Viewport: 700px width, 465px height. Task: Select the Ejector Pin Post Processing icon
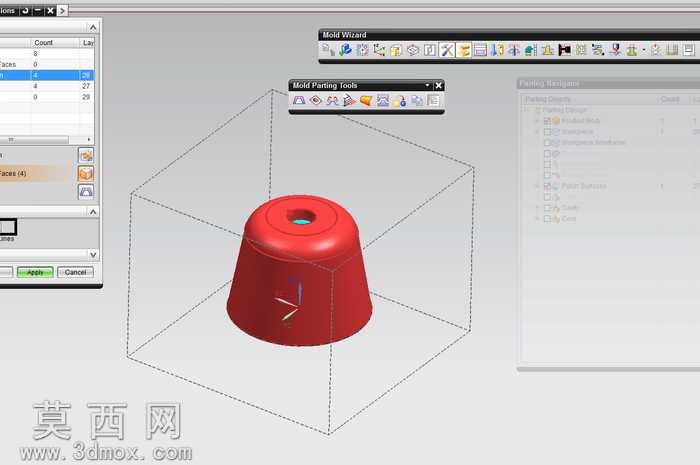(514, 50)
